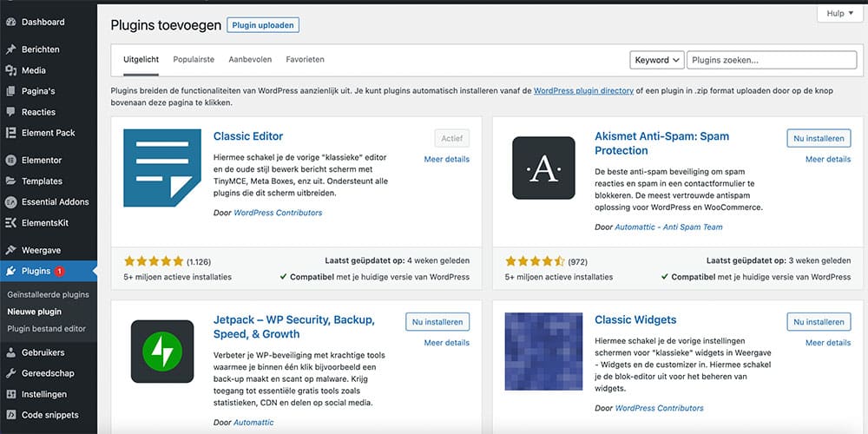Click the Instellingen settings icon

[11, 394]
